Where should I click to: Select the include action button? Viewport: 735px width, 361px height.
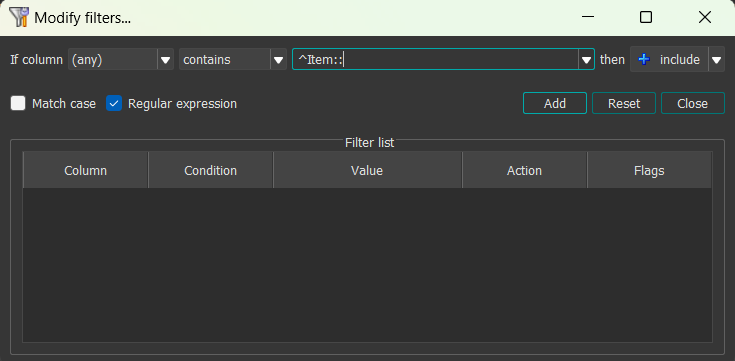669,60
